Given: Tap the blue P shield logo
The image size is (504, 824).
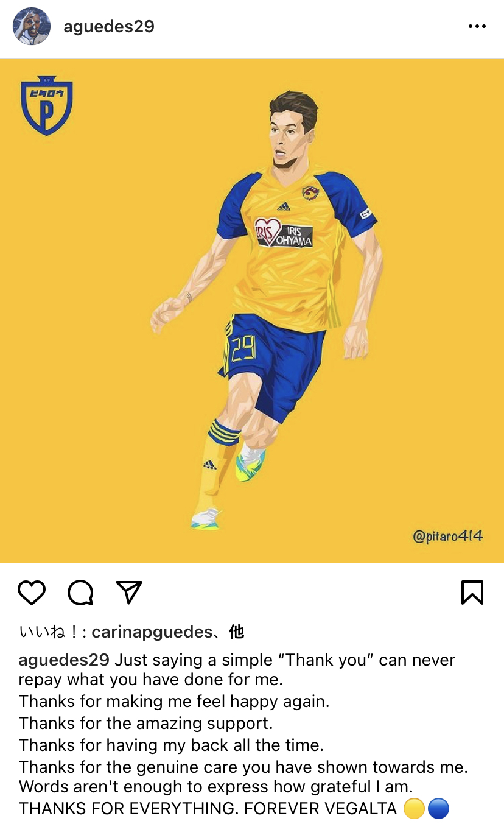Looking at the screenshot, I should tap(47, 105).
